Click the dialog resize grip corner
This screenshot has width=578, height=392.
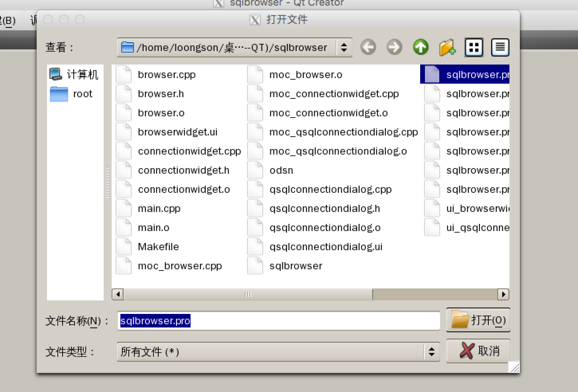(514, 367)
